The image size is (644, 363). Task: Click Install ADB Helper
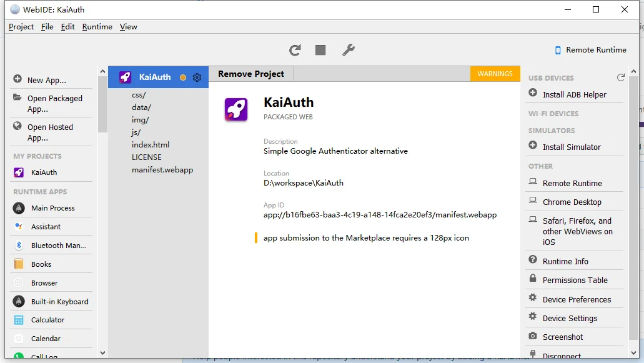point(574,94)
